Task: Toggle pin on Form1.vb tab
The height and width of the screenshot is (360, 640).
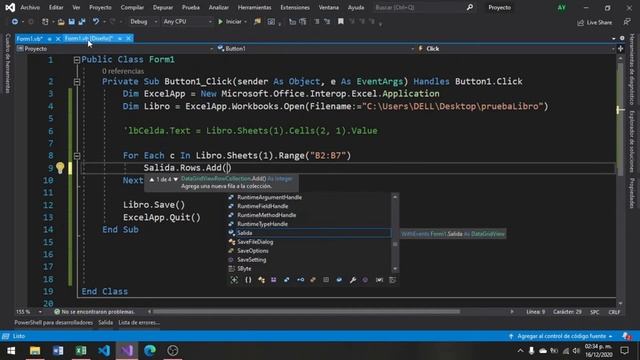Action: click(49, 39)
